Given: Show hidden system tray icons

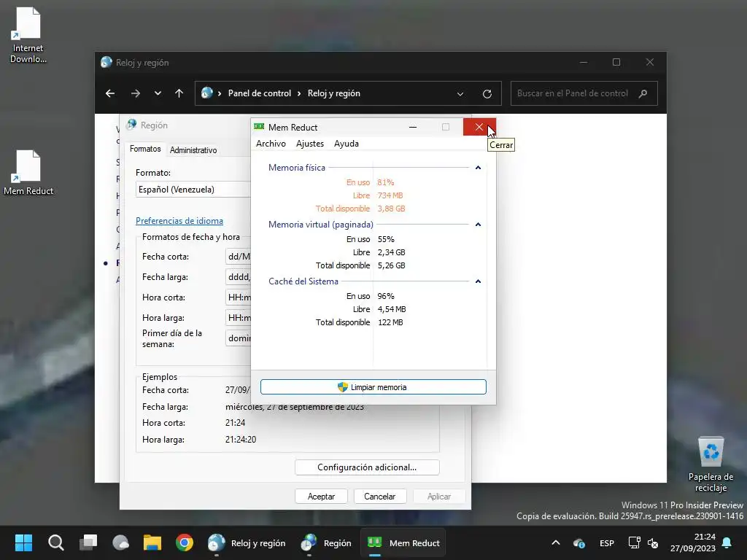Looking at the screenshot, I should [x=555, y=542].
